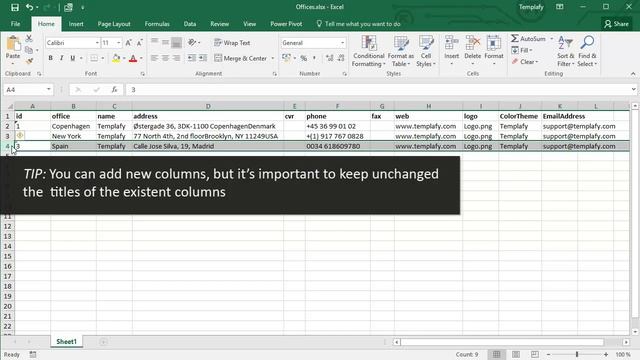This screenshot has width=640, height=360.
Task: Add a new sheet with plus button
Action: 103,342
